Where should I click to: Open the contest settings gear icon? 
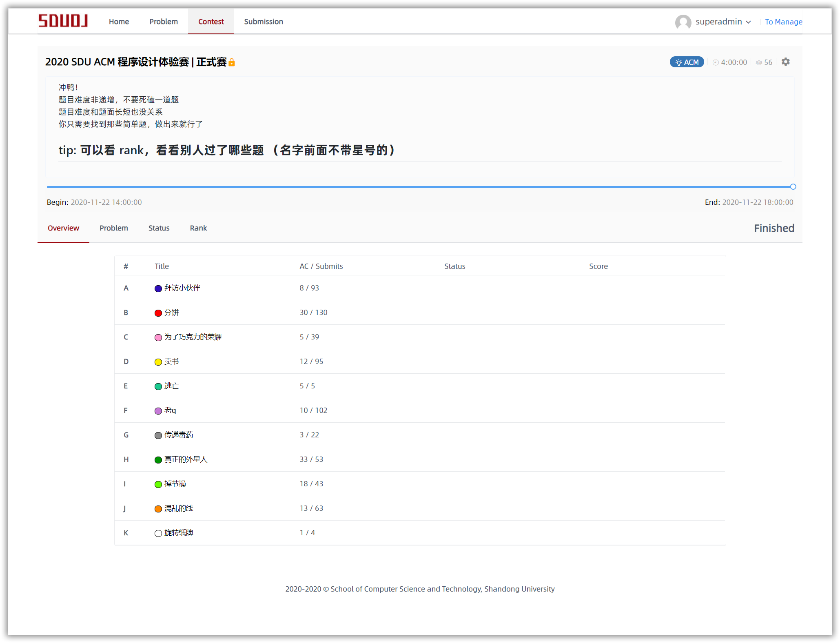[785, 62]
